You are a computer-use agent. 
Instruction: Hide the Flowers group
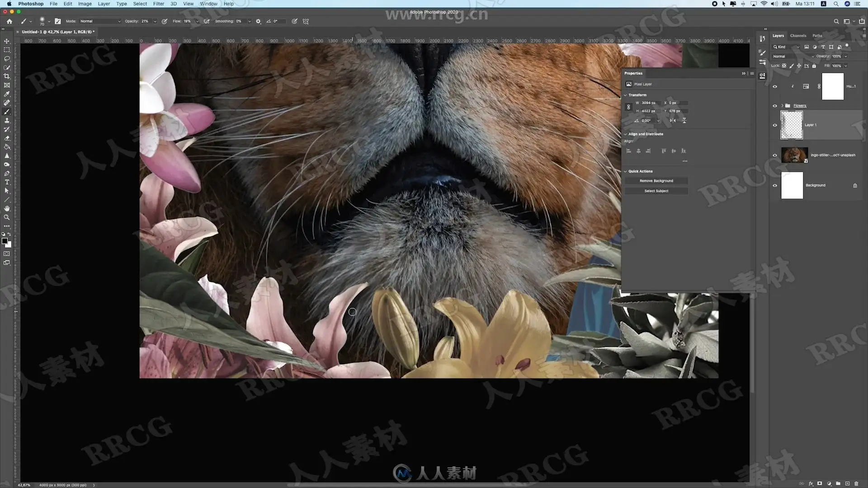(x=775, y=106)
